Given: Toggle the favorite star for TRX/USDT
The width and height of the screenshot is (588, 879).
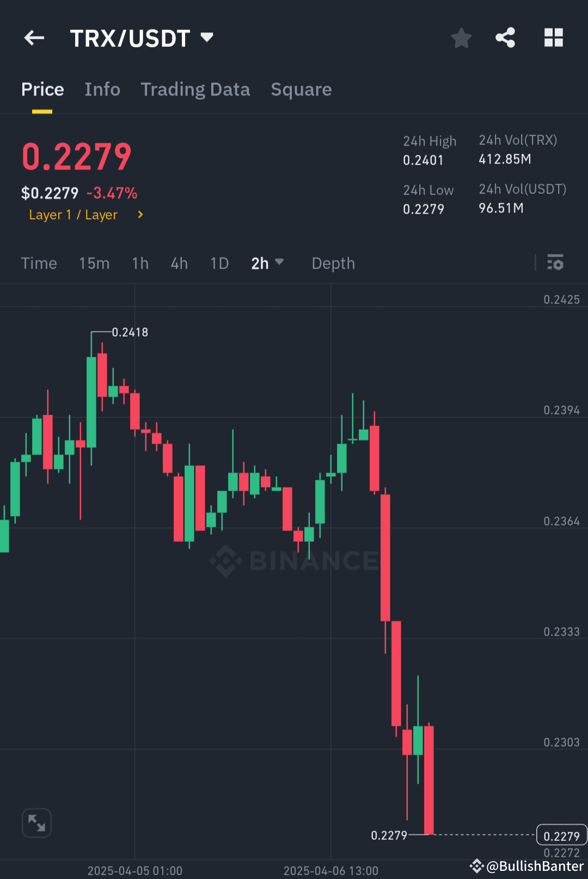Looking at the screenshot, I should 461,38.
